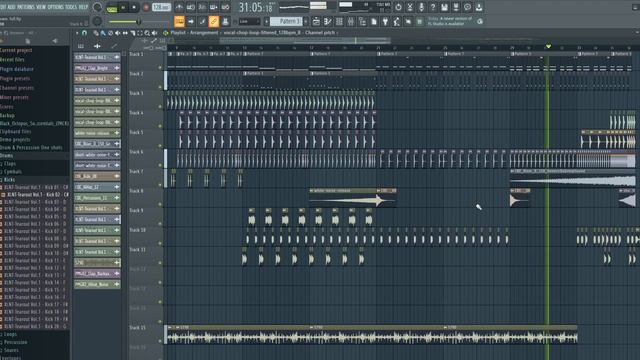Select the playlist dashed-box Select tool
Viewport: 640px width, 360px height.
coord(140,33)
